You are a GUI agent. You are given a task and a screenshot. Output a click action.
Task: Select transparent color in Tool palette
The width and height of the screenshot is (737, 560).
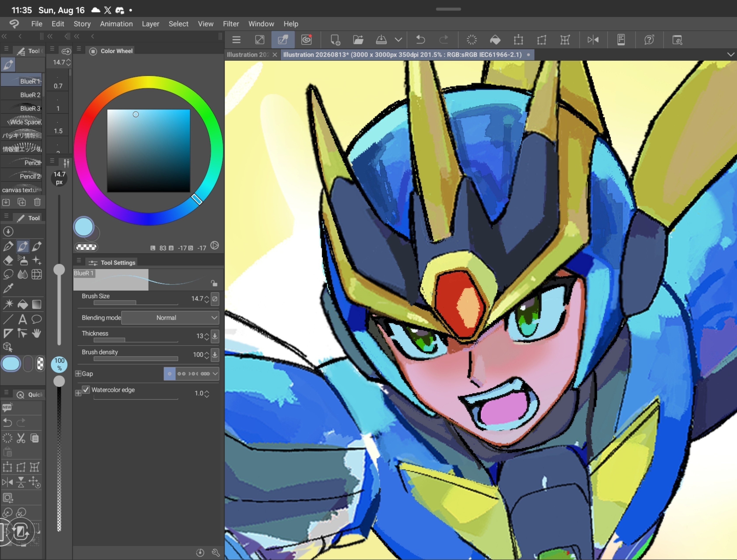click(x=40, y=364)
